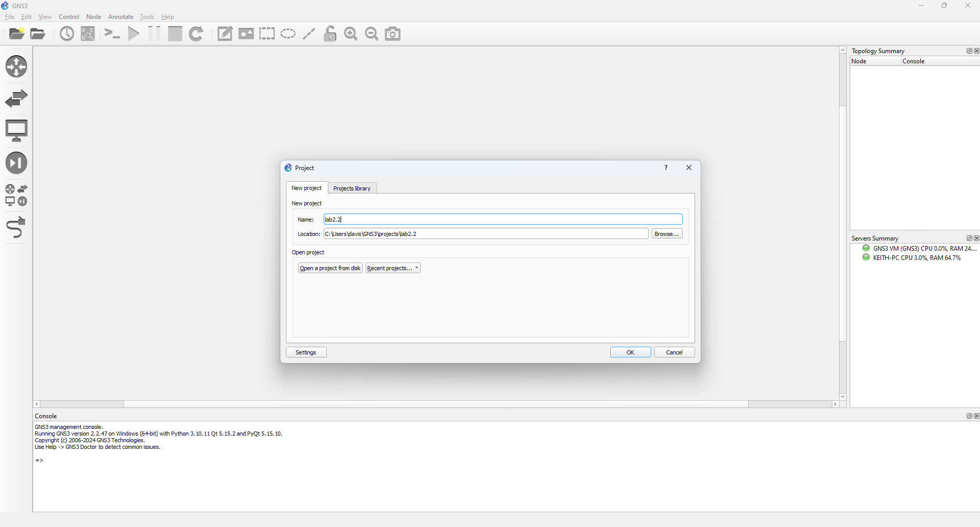
Task: Insert a picture annotation
Action: pos(246,34)
